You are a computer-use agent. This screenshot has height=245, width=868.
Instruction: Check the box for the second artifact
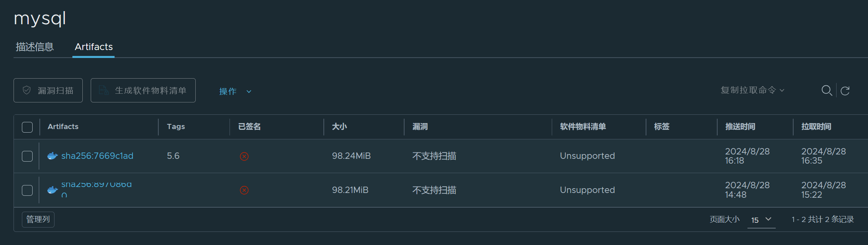point(27,190)
